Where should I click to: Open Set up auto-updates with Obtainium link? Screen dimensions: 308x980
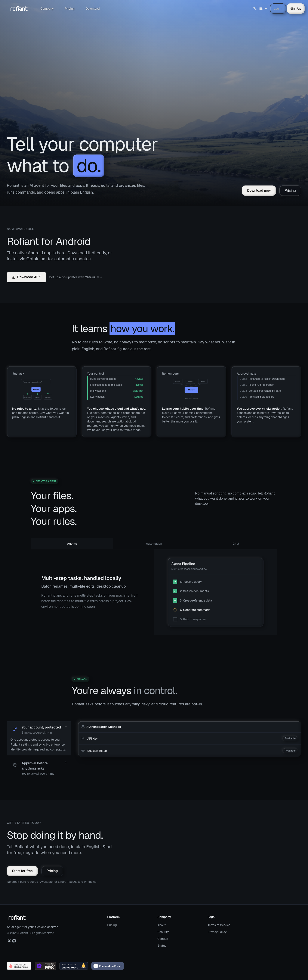coord(76,277)
